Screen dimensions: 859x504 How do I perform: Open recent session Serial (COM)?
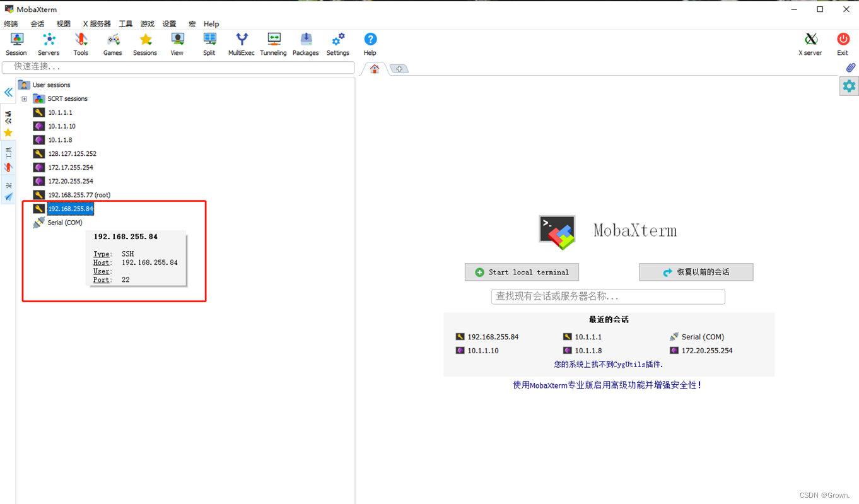click(x=697, y=337)
